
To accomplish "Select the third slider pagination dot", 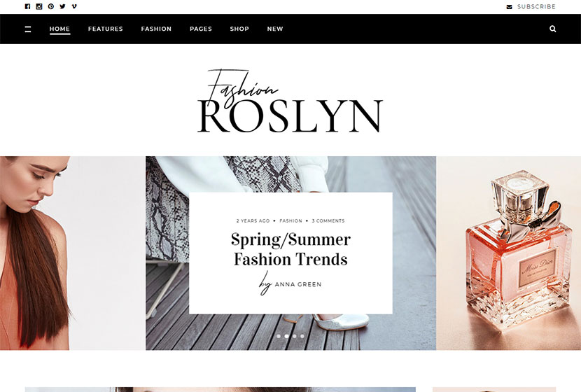I will (x=295, y=336).
